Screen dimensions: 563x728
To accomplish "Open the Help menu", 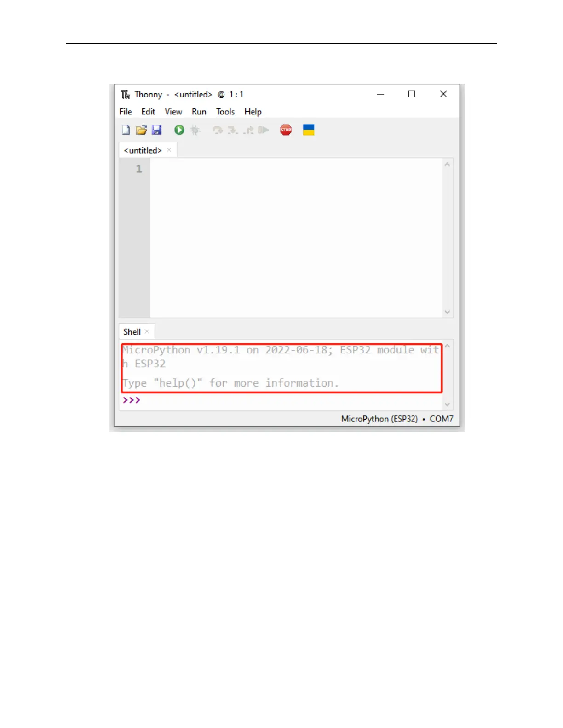I will (x=253, y=112).
